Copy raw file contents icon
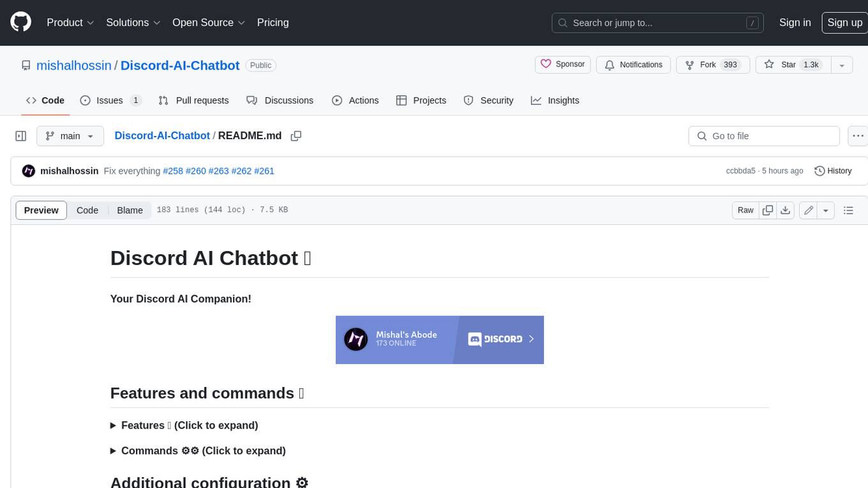 tap(768, 210)
